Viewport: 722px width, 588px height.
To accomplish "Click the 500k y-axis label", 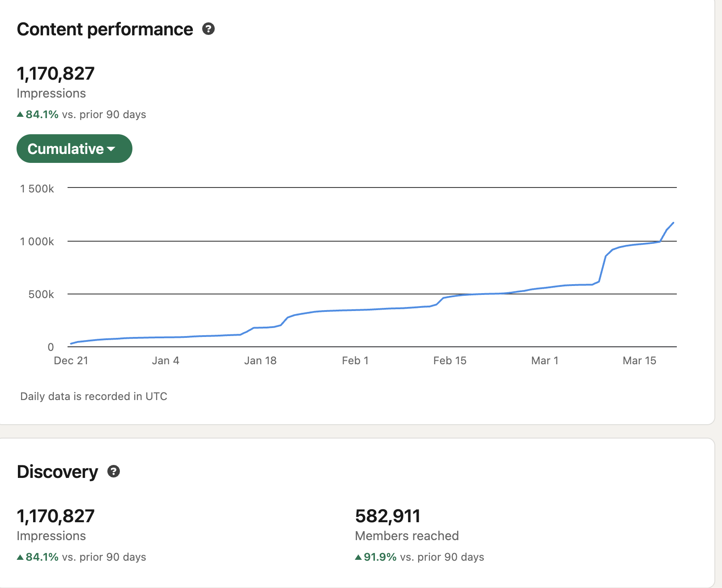I will pyautogui.click(x=41, y=294).
